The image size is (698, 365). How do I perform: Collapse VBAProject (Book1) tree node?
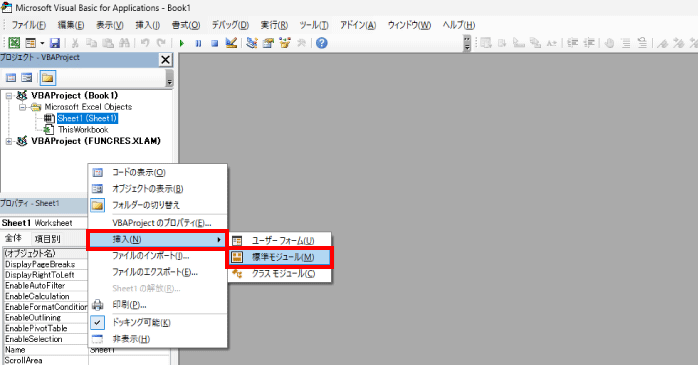pos(9,96)
